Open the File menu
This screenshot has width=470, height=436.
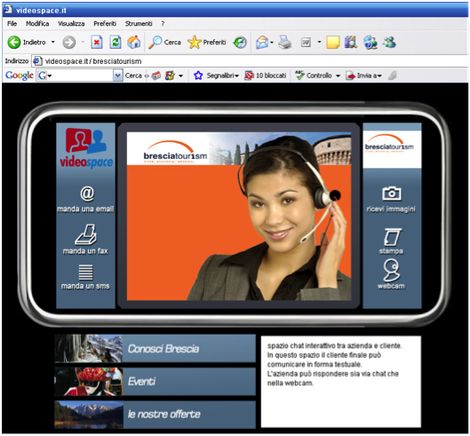click(12, 24)
